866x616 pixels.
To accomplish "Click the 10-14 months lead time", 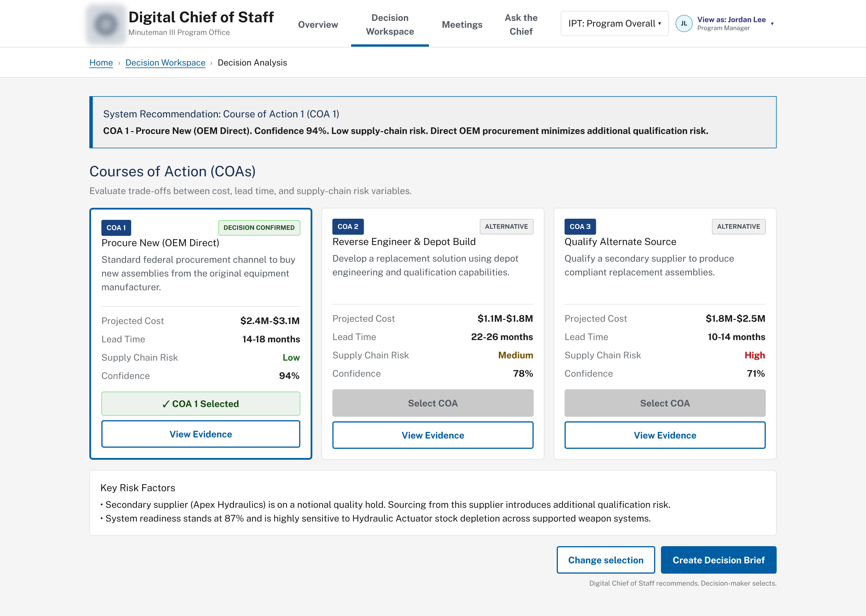I will point(736,337).
